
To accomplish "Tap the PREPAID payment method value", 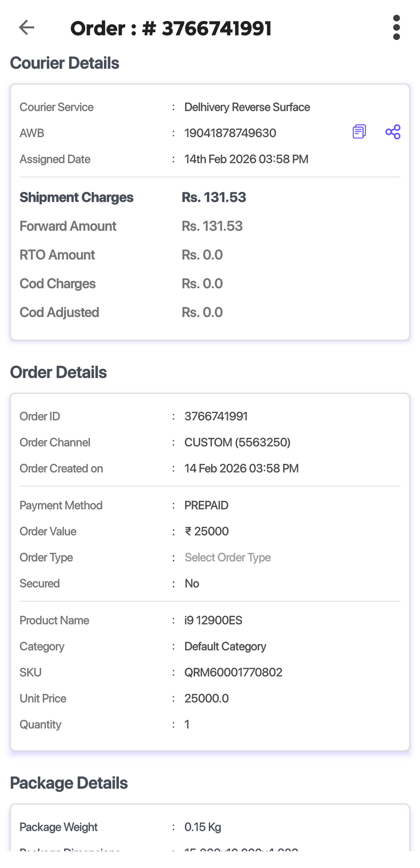I will (x=206, y=505).
